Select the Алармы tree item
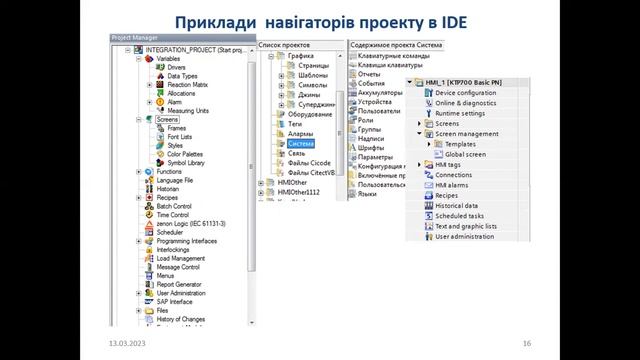The width and height of the screenshot is (640, 360). pos(300,134)
